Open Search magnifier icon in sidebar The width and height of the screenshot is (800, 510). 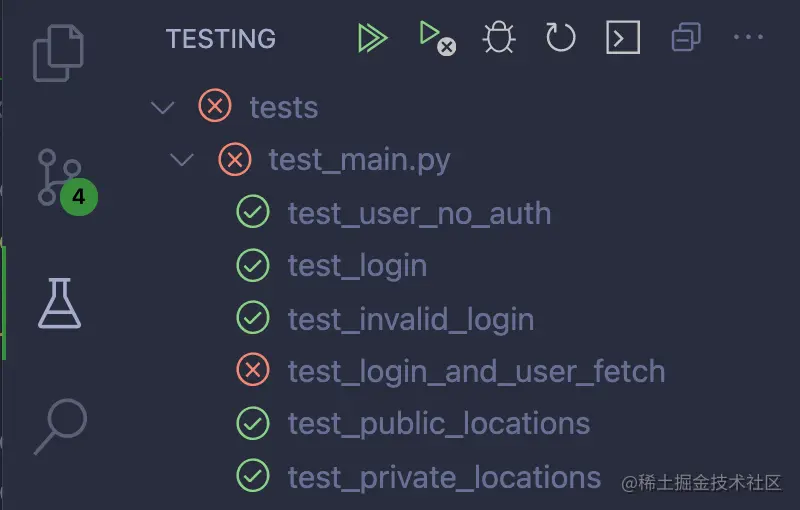tap(58, 427)
